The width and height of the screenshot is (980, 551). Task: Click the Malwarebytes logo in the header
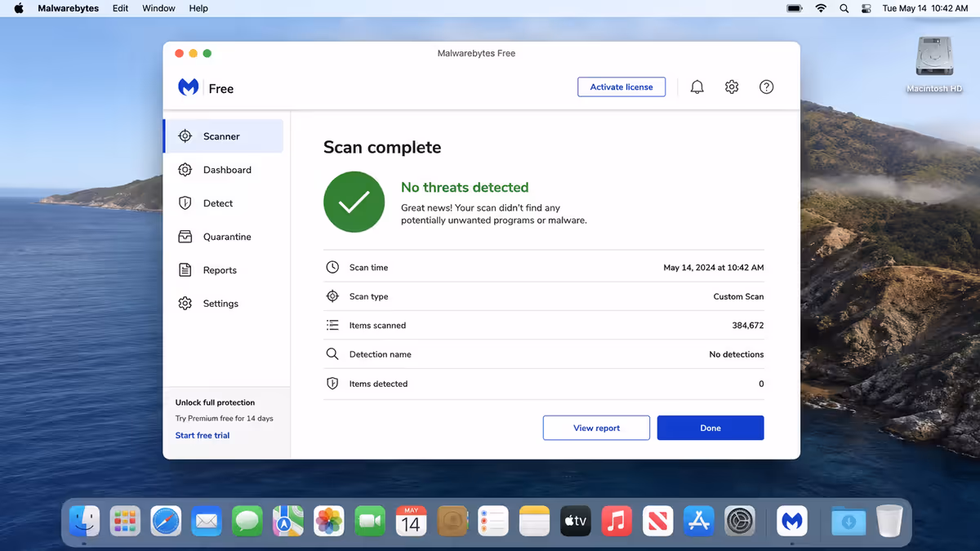click(188, 87)
